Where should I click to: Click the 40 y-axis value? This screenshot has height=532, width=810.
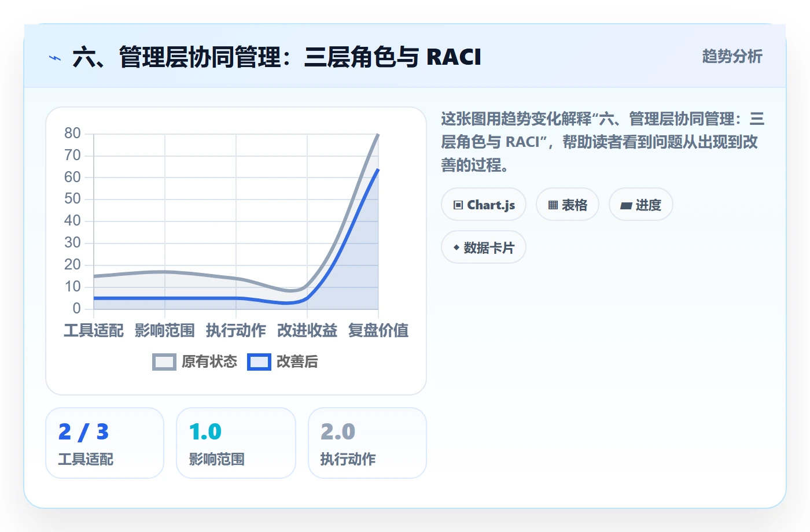(72, 221)
